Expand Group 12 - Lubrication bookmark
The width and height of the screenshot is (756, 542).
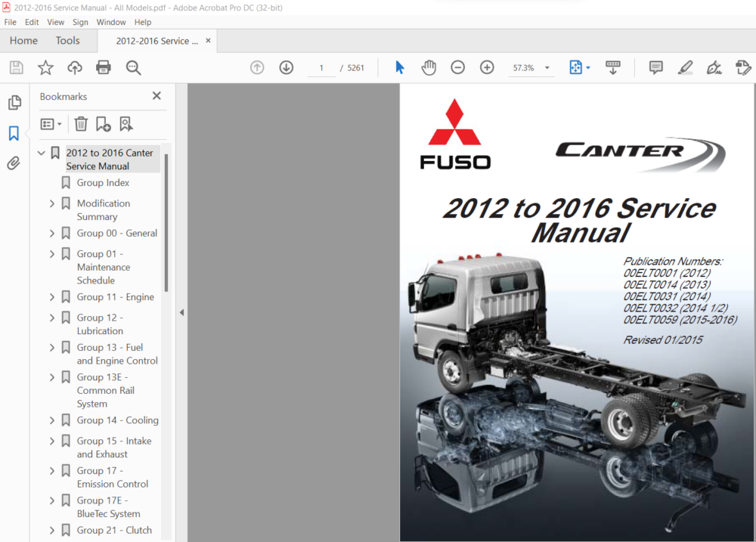pyautogui.click(x=52, y=317)
